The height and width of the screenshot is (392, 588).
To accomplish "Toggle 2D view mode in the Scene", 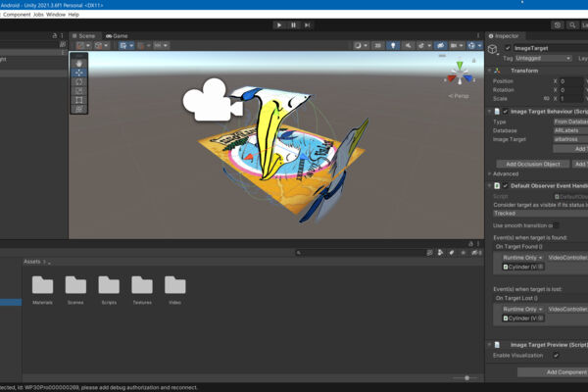I will click(377, 45).
